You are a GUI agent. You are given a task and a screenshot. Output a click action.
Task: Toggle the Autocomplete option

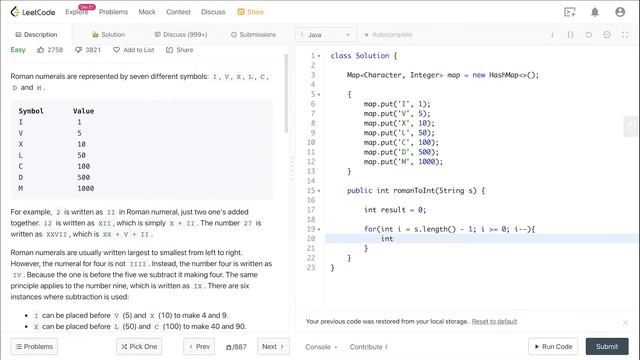click(388, 35)
